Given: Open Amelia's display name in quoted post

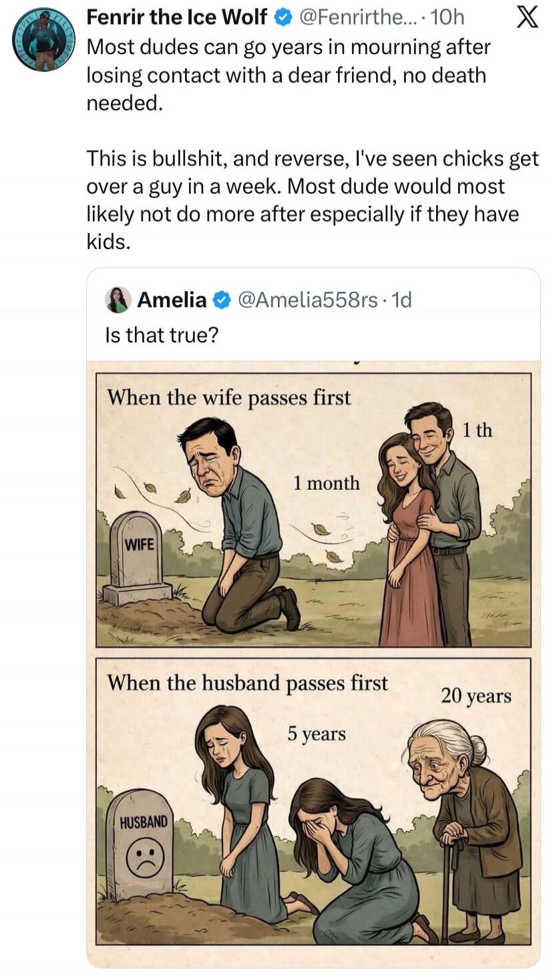Looking at the screenshot, I should (172, 300).
